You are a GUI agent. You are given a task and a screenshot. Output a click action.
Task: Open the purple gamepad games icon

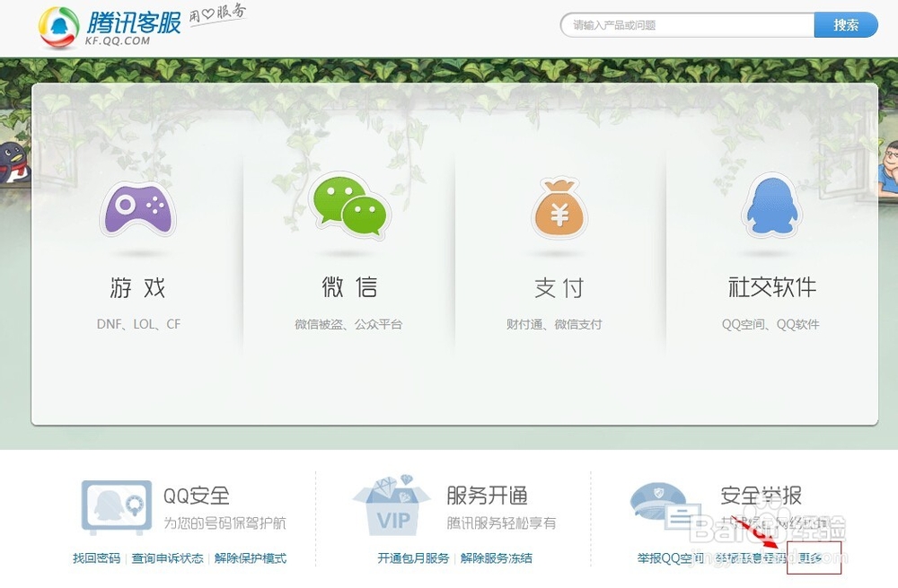click(138, 209)
